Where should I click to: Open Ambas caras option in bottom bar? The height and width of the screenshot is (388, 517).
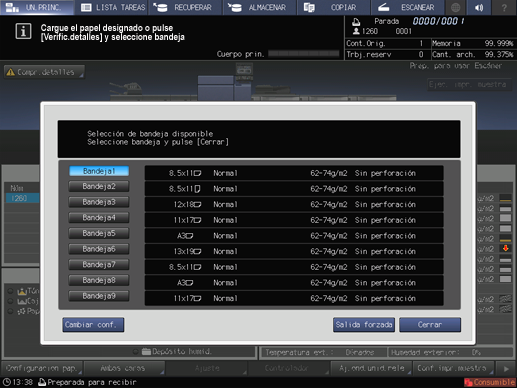[124, 368]
